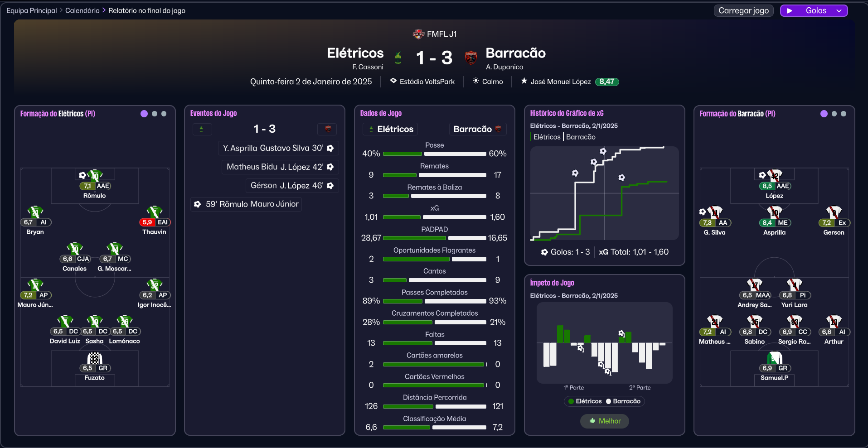
Task: Open Calendário breadcrumb link
Action: tap(82, 10)
